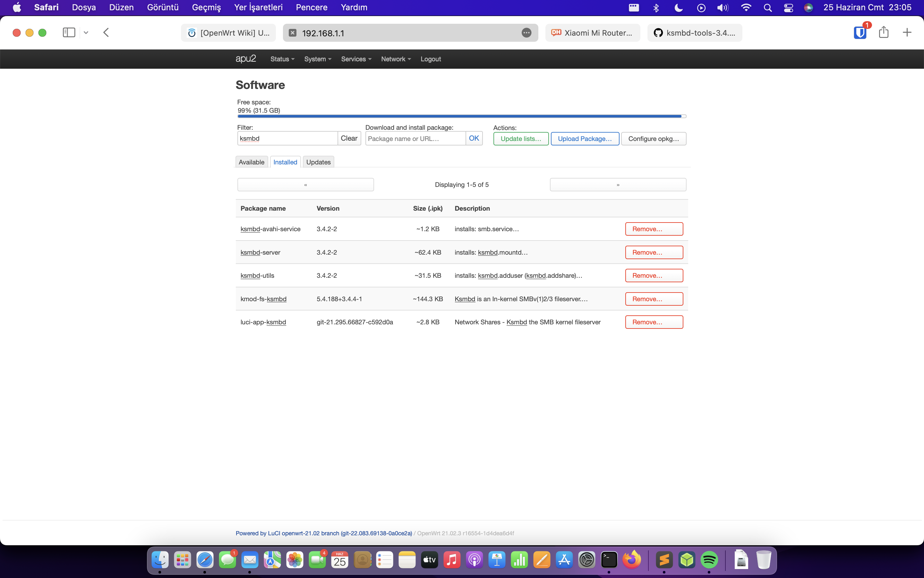The height and width of the screenshot is (578, 924).
Task: Open the Powered by LuCI footer link
Action: [324, 533]
